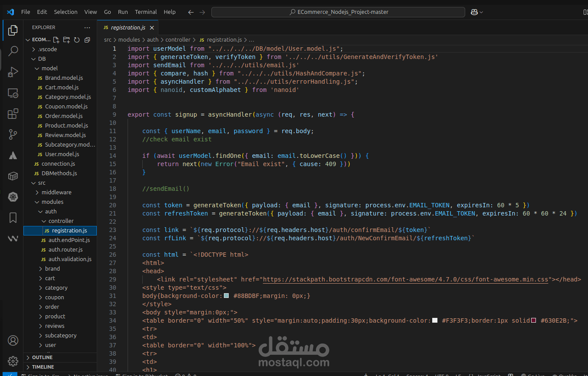Open the View menu
This screenshot has height=376, width=588.
click(x=91, y=12)
